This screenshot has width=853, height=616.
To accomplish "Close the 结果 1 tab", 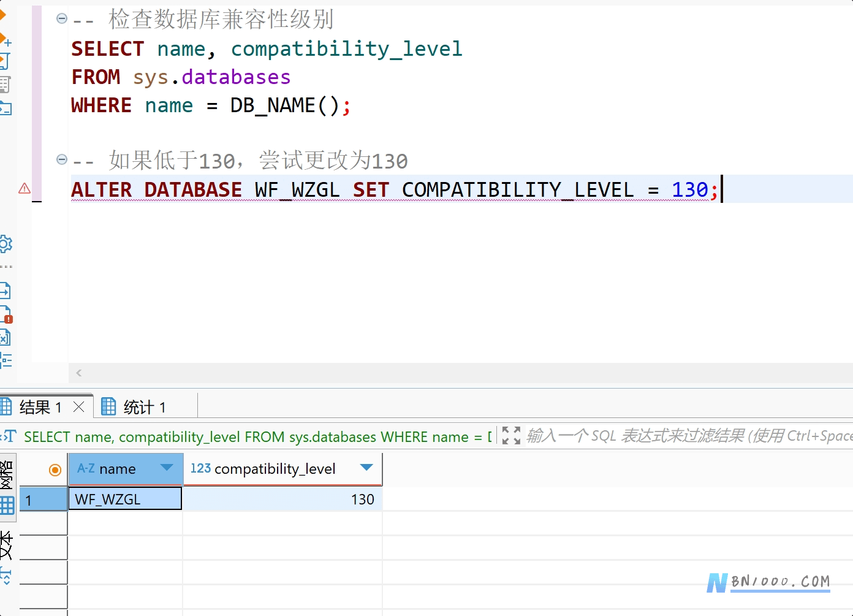I will (x=78, y=406).
